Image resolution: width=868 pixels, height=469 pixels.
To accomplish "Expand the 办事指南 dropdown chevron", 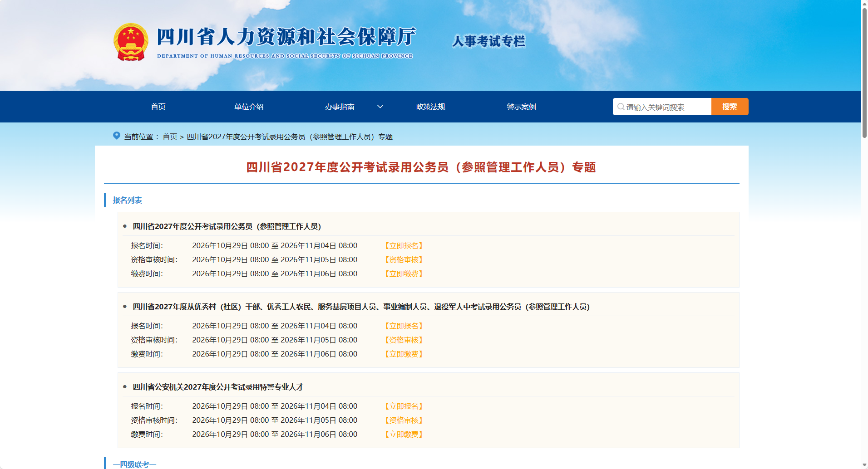I will click(380, 107).
